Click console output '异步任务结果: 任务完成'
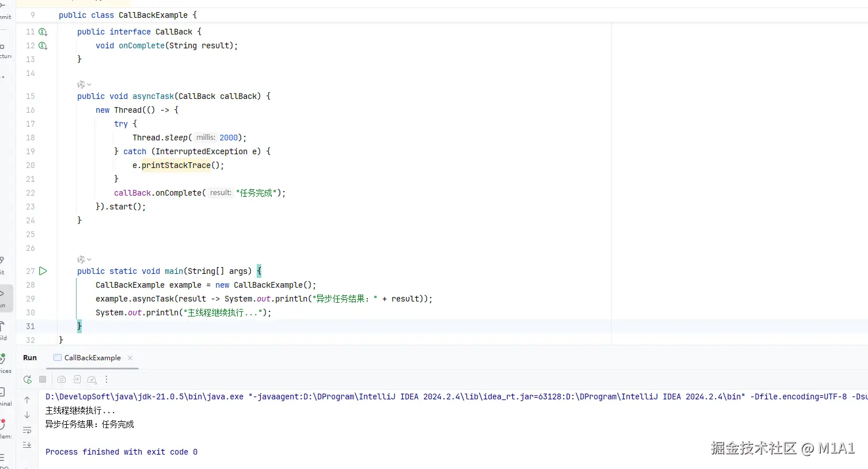This screenshot has height=469, width=868. click(90, 424)
